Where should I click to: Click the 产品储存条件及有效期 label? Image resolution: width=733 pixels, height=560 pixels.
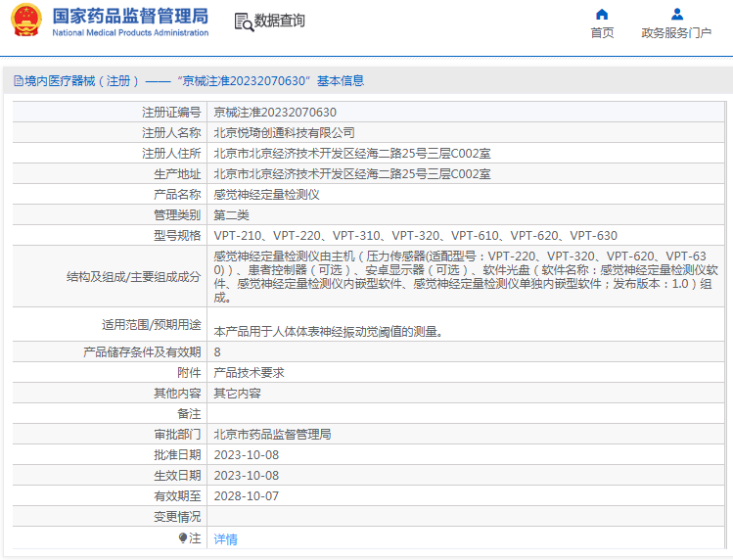pyautogui.click(x=142, y=351)
